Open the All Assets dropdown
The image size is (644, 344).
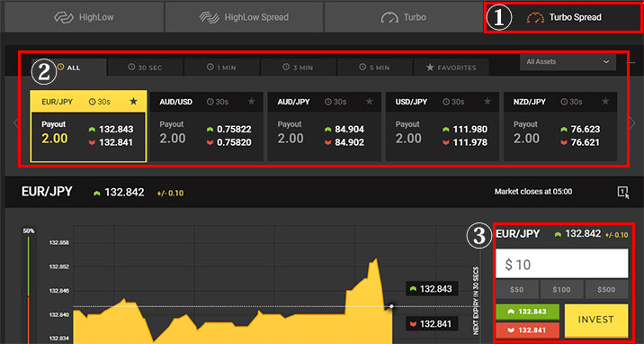pyautogui.click(x=568, y=61)
